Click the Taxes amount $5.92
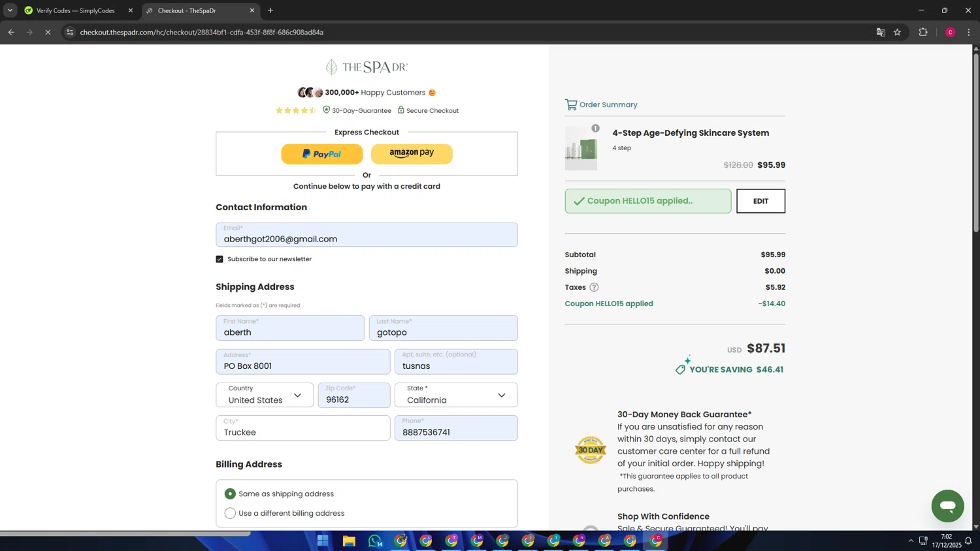 coord(776,287)
